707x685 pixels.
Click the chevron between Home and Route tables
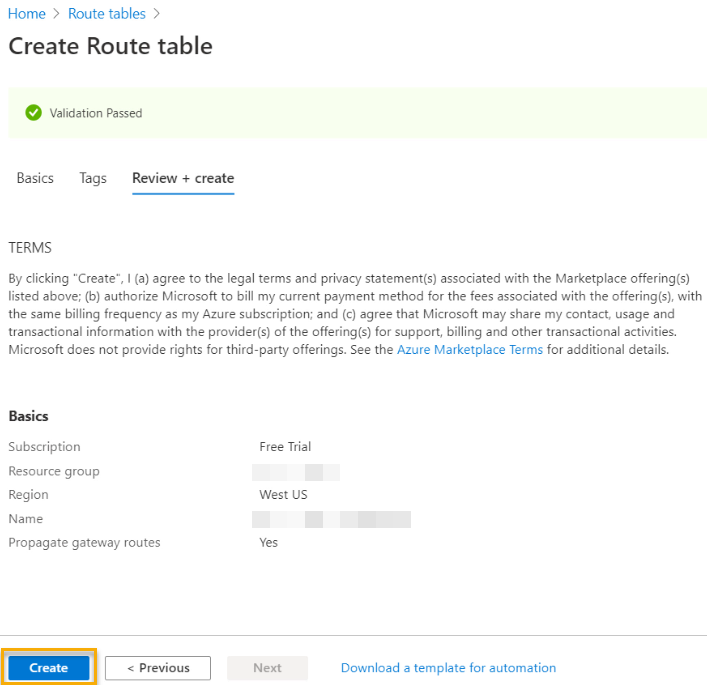(57, 14)
